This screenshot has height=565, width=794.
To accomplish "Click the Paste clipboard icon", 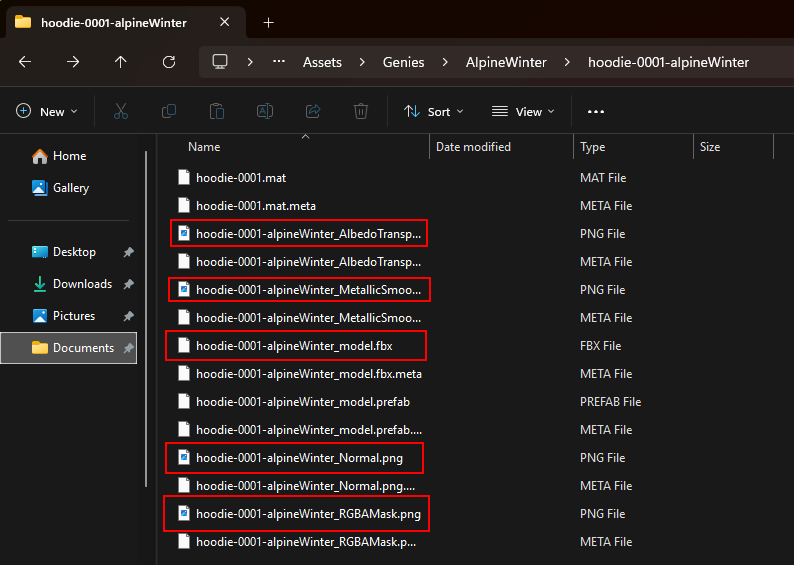I will 217,111.
